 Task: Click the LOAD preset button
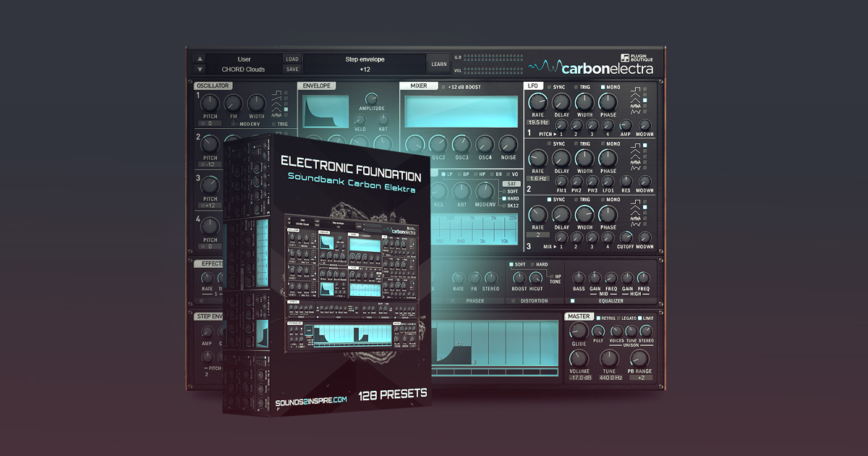click(x=292, y=59)
